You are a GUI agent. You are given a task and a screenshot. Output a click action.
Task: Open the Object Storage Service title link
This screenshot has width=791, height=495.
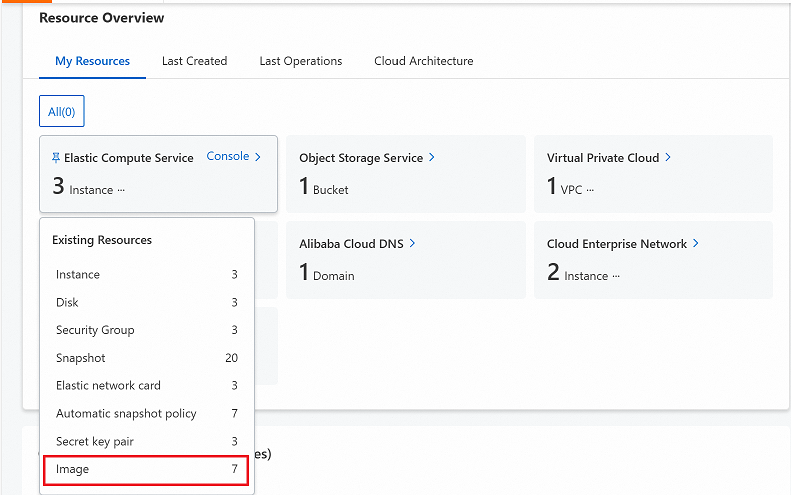pyautogui.click(x=361, y=158)
